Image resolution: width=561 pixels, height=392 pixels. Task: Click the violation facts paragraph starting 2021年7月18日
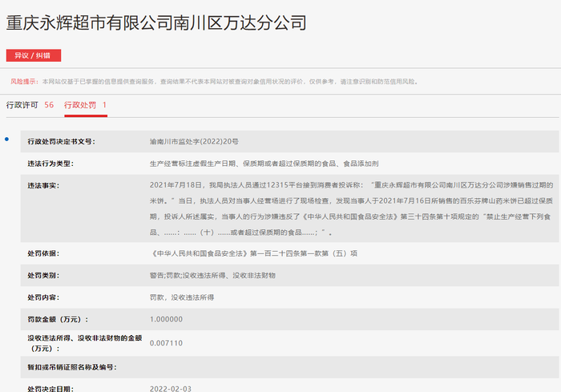click(351, 208)
